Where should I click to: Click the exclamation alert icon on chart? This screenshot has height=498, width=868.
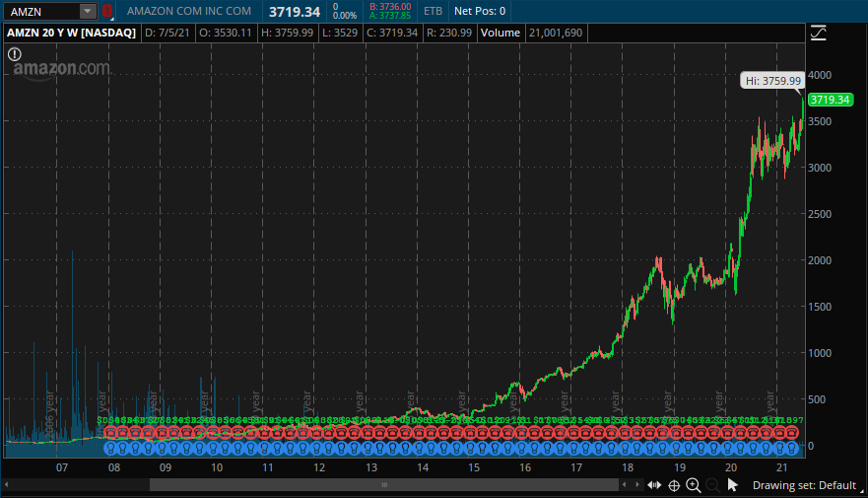[15, 54]
